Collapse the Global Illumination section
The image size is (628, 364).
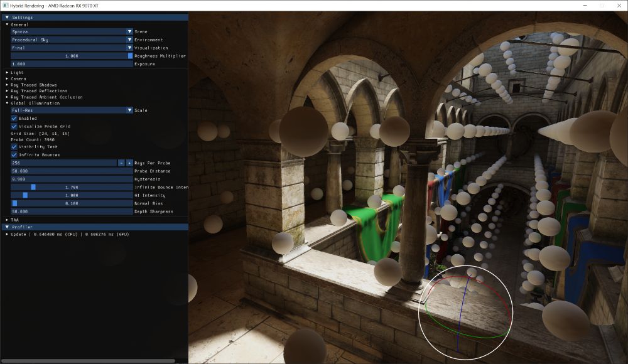[7, 103]
